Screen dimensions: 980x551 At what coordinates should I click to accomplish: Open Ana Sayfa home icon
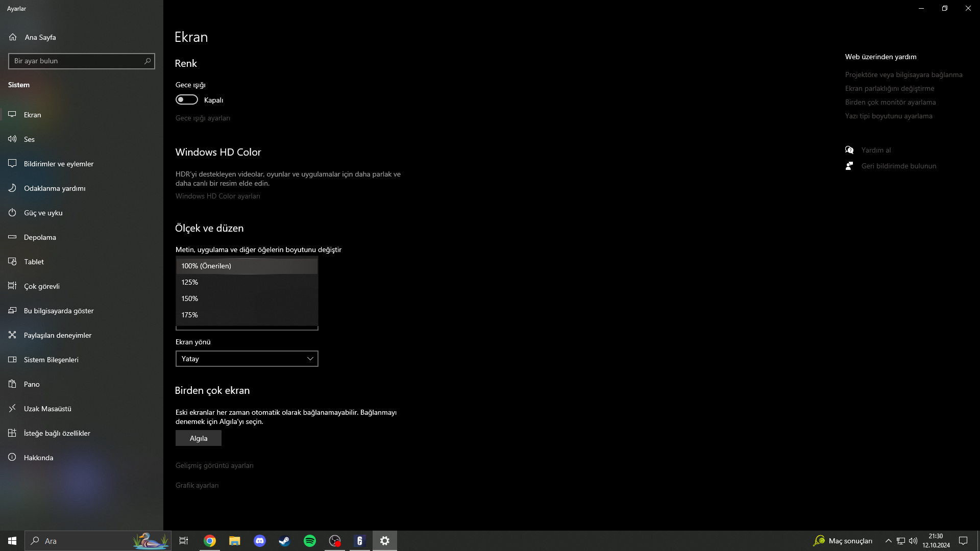pos(13,37)
